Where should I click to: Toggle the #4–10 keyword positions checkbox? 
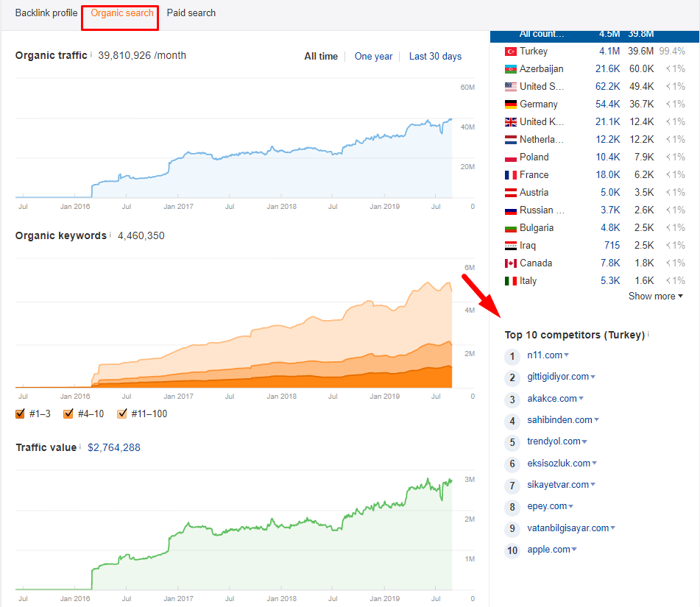[x=68, y=413]
